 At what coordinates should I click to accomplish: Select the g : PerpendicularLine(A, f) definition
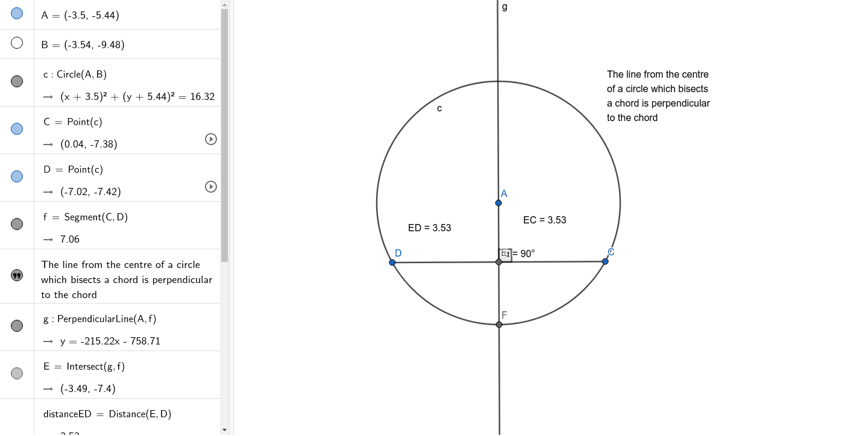(100, 319)
